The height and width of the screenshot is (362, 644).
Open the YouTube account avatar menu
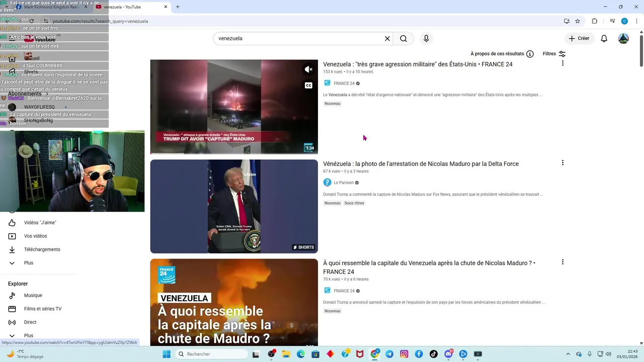(623, 39)
